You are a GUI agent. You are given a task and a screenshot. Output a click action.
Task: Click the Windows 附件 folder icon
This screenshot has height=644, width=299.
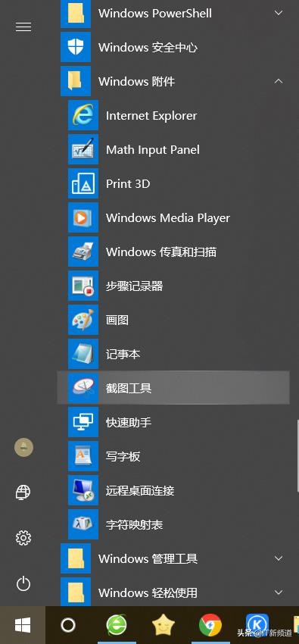coord(76,81)
